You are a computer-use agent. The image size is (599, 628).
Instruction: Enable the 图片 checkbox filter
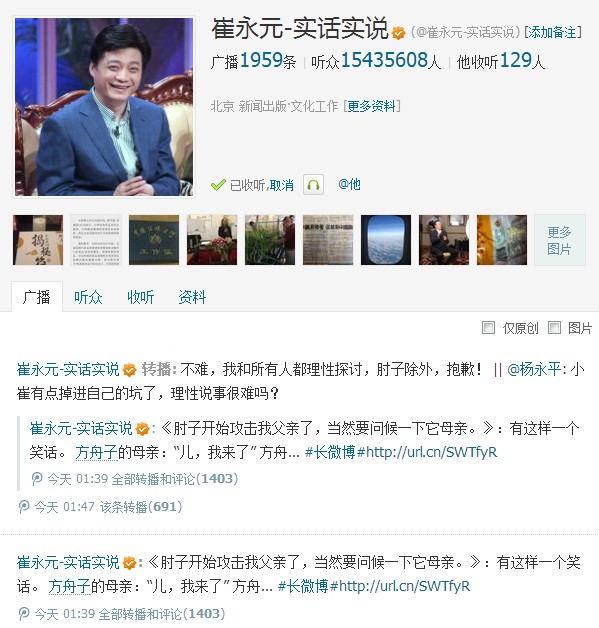tap(554, 328)
